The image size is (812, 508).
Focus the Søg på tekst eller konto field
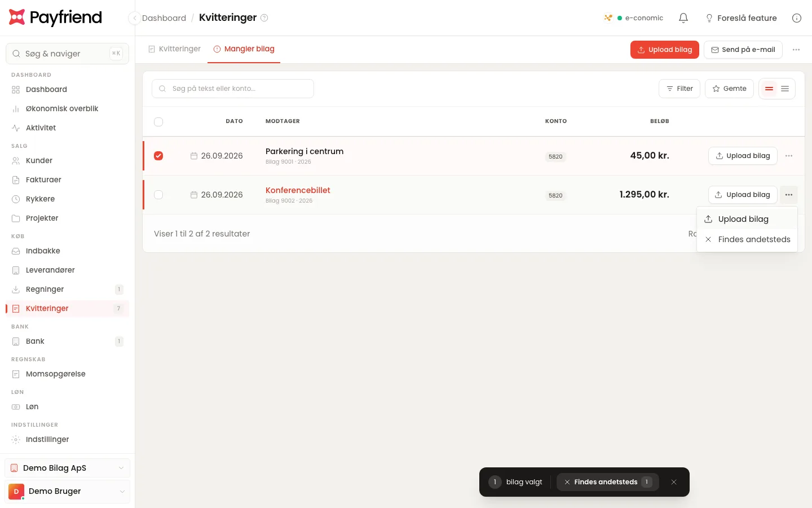[x=233, y=89]
